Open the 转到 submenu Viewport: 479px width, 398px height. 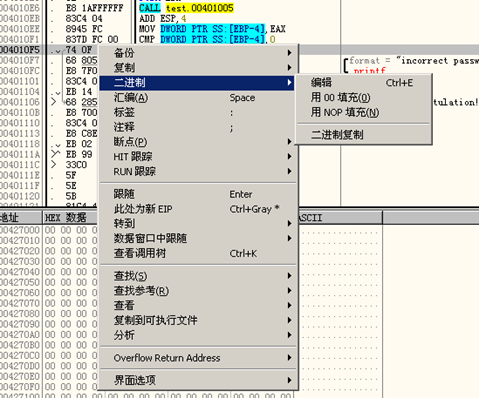[x=197, y=224]
